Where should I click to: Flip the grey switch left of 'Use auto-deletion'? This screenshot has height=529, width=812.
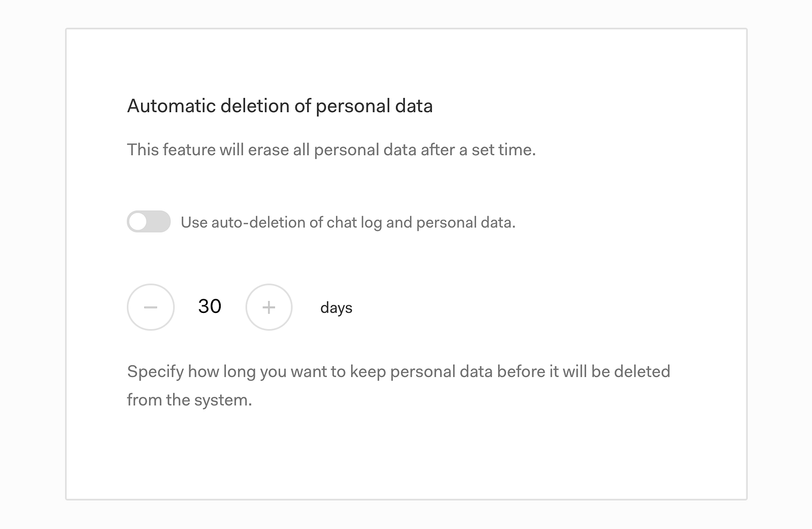click(149, 222)
